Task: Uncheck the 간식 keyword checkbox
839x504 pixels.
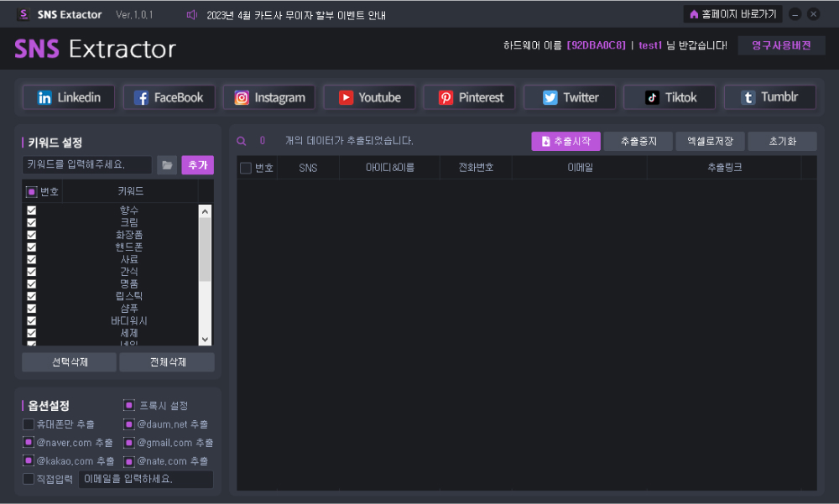Action: pos(32,272)
